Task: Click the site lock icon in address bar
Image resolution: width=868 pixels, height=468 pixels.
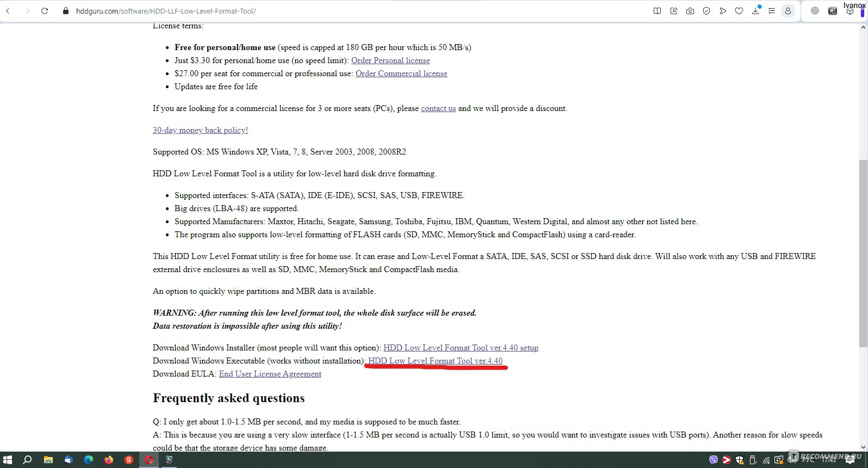Action: pos(66,11)
